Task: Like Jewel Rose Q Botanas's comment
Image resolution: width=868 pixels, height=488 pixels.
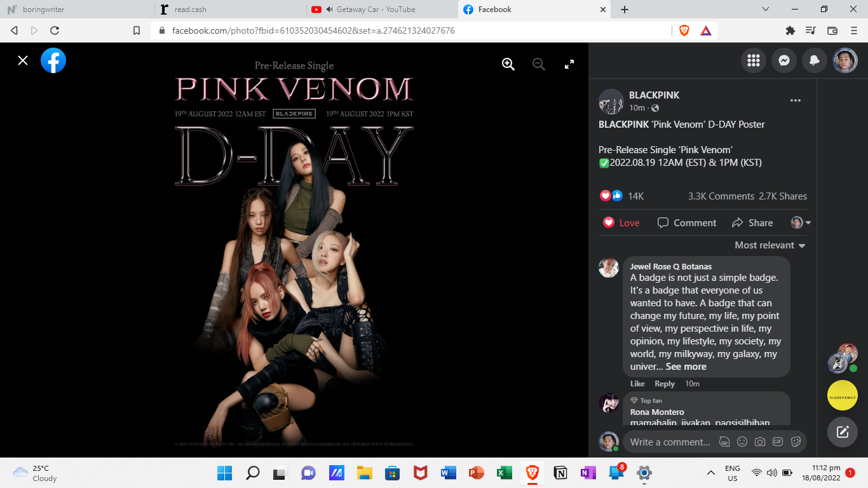Action: 637,384
